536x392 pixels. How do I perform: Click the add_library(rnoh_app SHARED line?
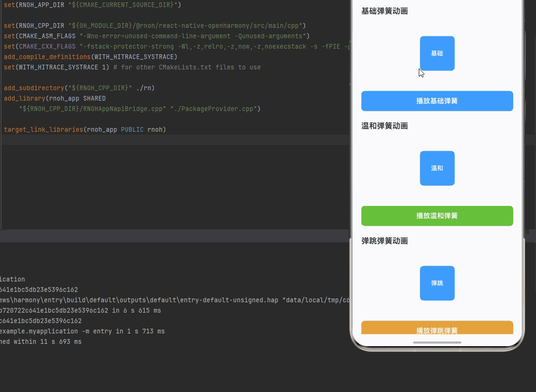pos(55,98)
